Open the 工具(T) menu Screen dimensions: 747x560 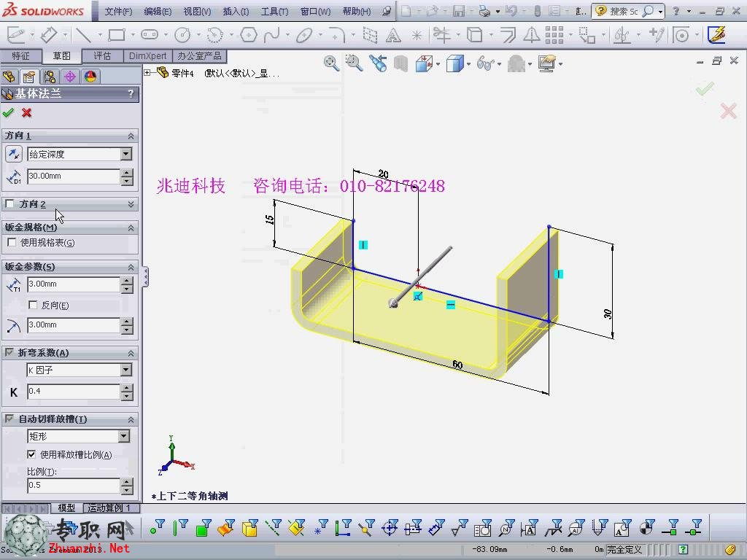pyautogui.click(x=274, y=11)
